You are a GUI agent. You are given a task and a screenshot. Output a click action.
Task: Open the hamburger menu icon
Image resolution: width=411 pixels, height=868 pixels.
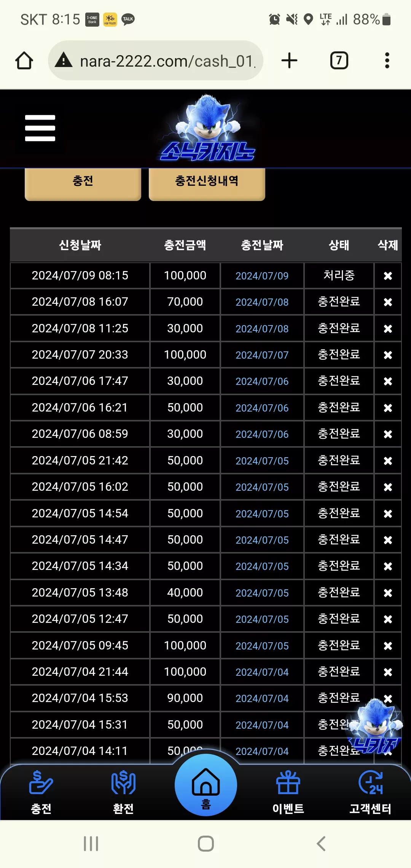[x=40, y=128]
